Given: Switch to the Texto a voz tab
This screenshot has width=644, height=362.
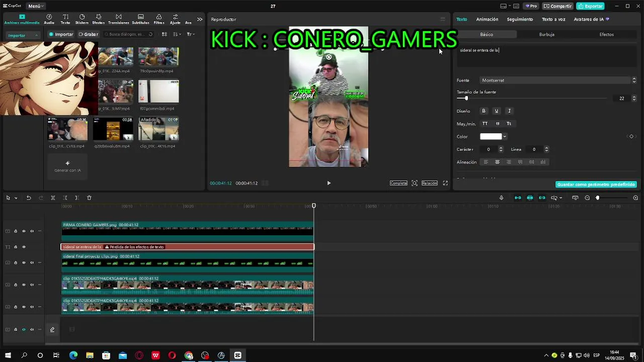Looking at the screenshot, I should coord(553,19).
